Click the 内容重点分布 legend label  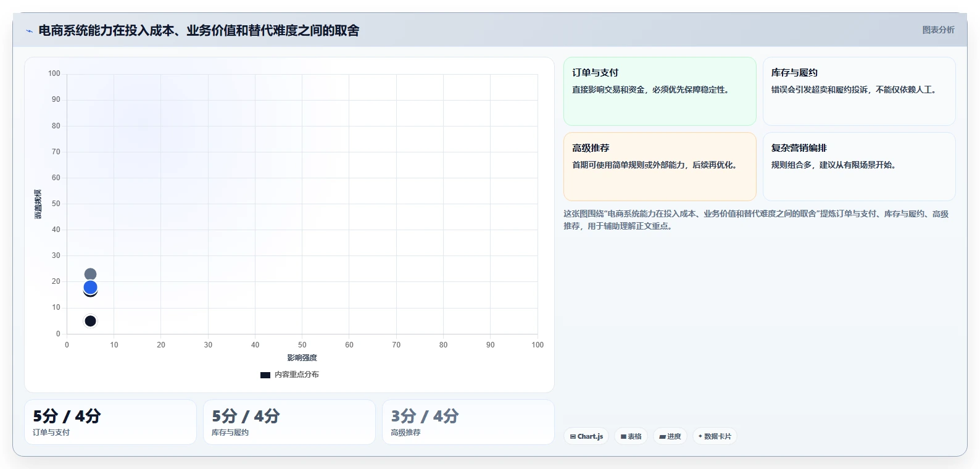point(297,375)
